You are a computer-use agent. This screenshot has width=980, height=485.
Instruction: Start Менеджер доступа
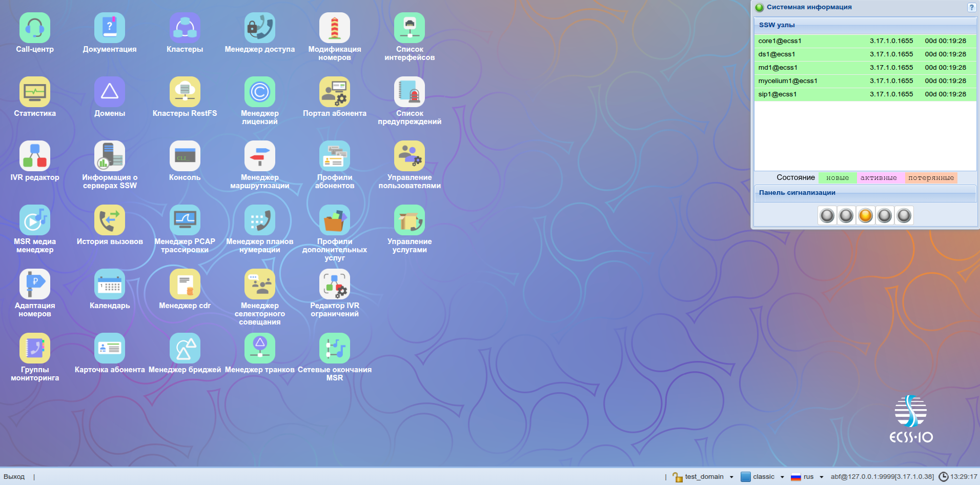(x=260, y=28)
